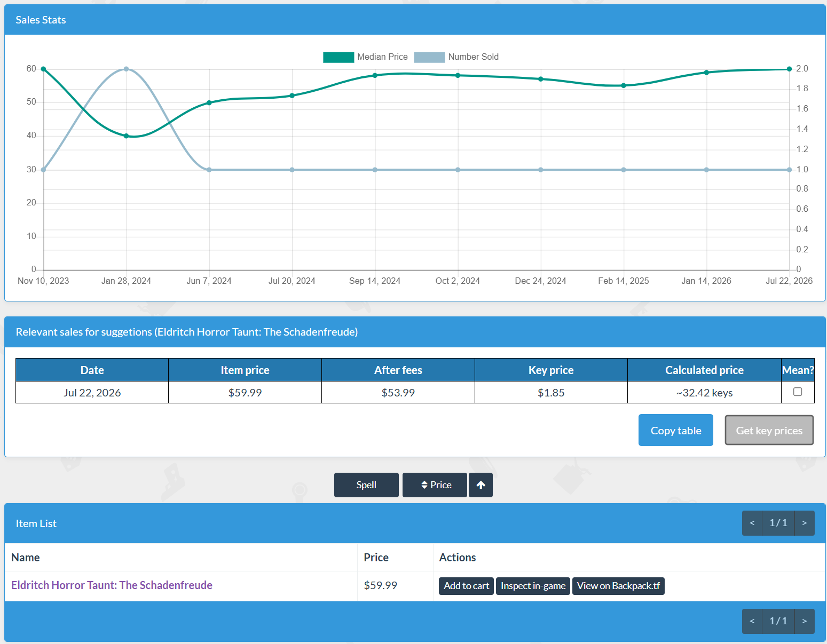Open the Spell filter button
The height and width of the screenshot is (644, 827).
click(366, 485)
